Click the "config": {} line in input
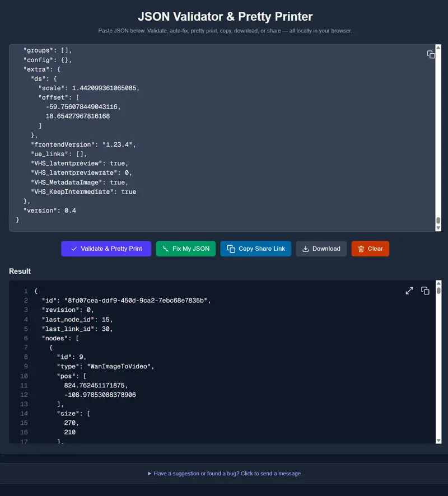The image size is (448, 496). [x=48, y=60]
